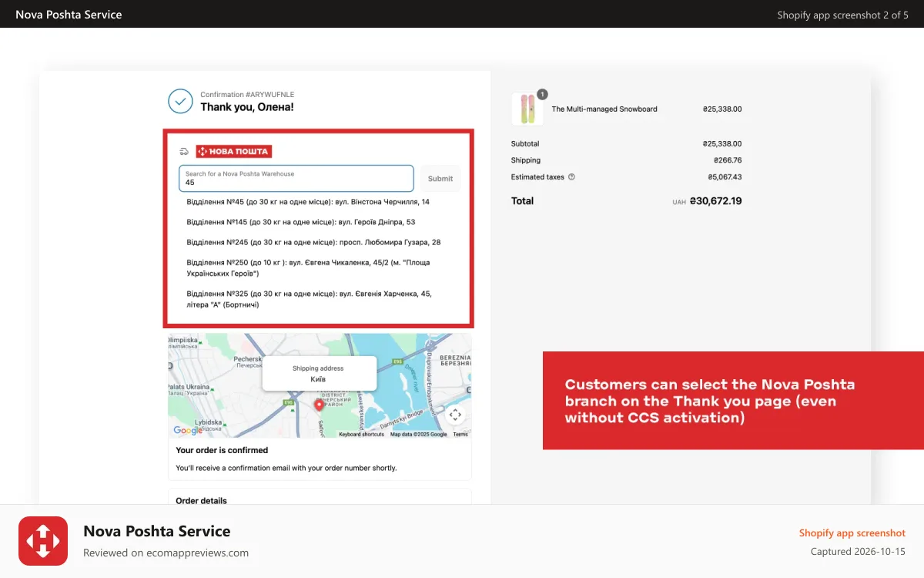Click the map pan control button

[x=455, y=415]
